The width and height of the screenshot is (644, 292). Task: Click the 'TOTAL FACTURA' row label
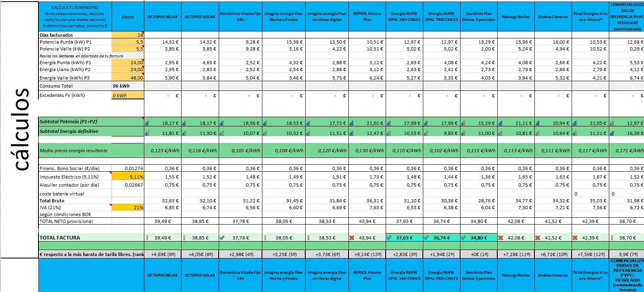click(60, 238)
